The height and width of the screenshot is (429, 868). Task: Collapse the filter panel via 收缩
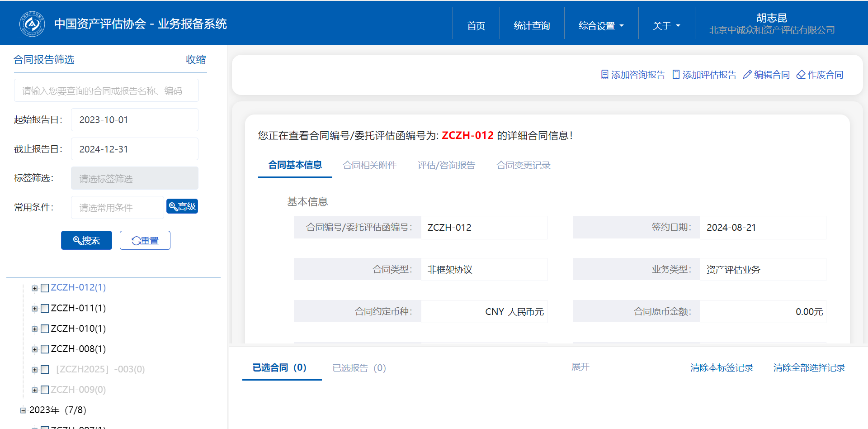tap(196, 60)
